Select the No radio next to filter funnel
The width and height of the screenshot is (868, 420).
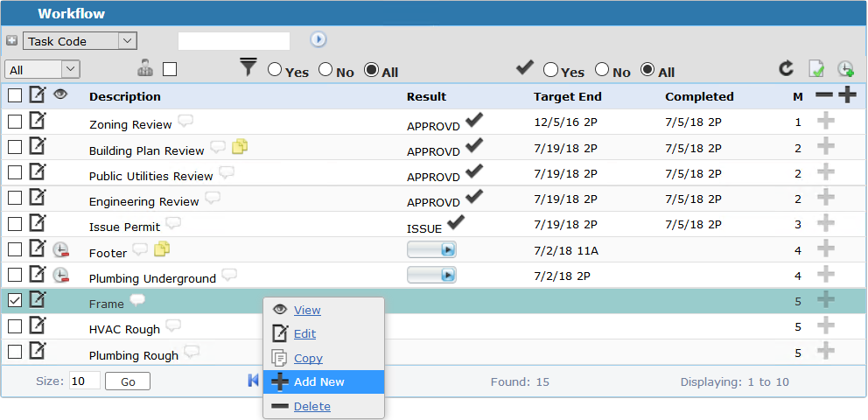(x=326, y=69)
